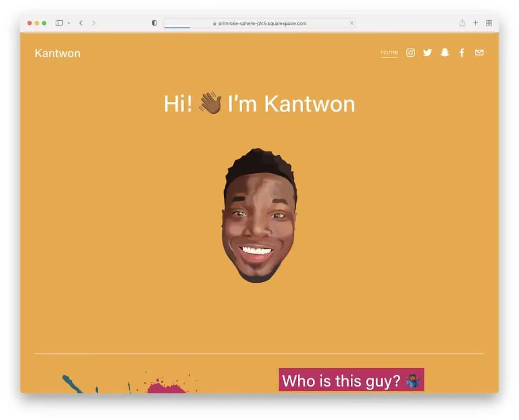Click the Kantwon site title

coord(58,53)
